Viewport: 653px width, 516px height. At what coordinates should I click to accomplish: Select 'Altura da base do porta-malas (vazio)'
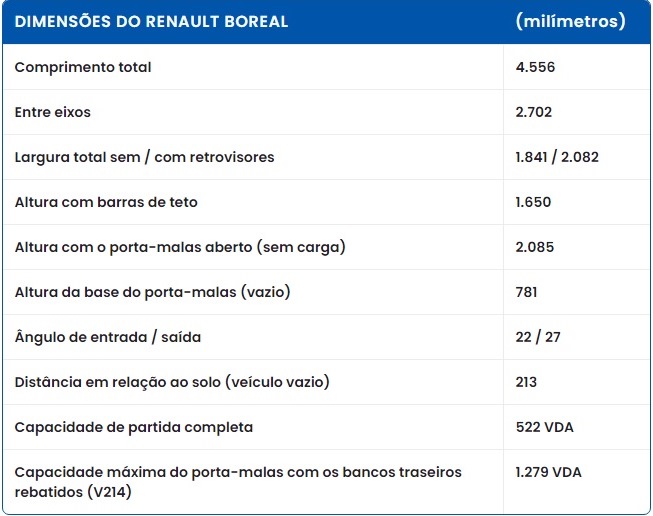pos(152,292)
